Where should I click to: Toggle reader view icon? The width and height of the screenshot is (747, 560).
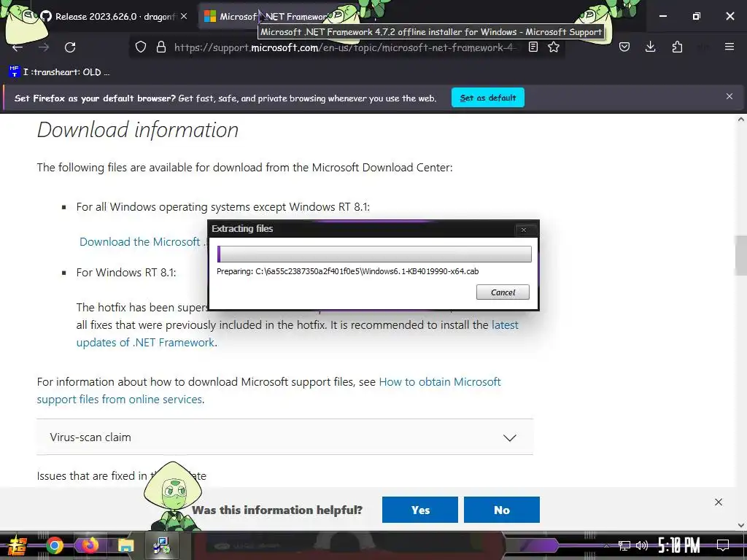tap(533, 47)
